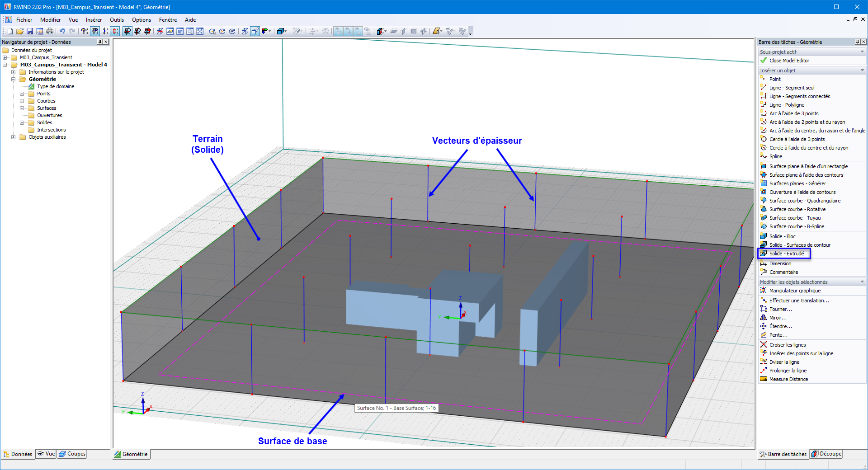Viewport: 868px width, 470px height.
Task: Select the Intersections tree item
Action: coord(52,130)
